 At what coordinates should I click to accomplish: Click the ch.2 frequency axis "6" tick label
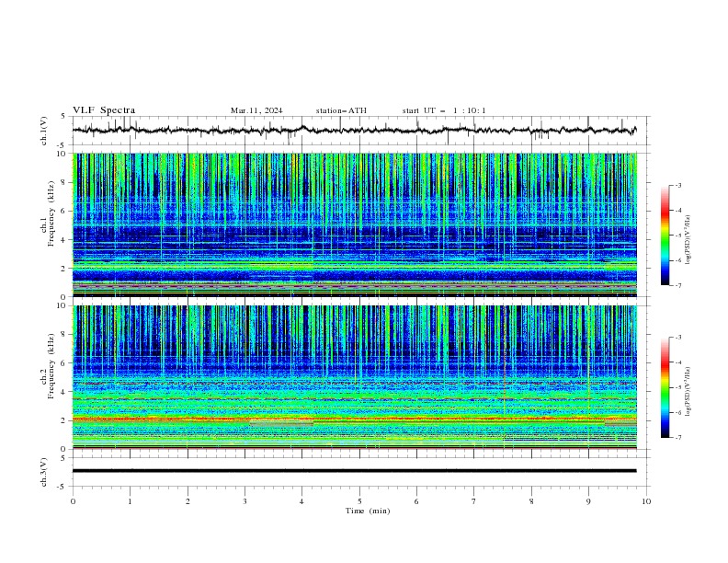65,363
